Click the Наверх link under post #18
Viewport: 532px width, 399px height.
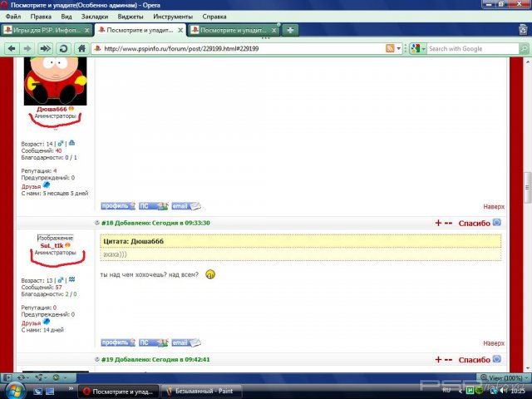pyautogui.click(x=494, y=343)
